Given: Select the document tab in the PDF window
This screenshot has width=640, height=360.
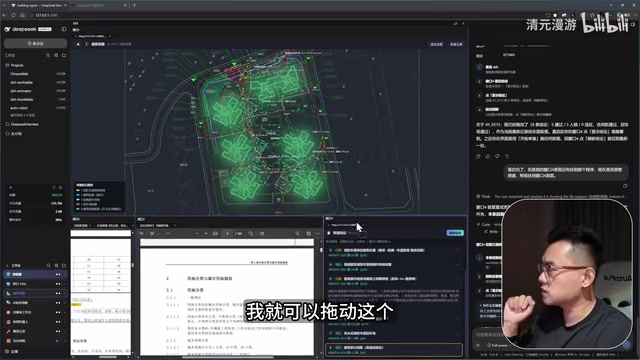Looking at the screenshot, I should pos(157,225).
